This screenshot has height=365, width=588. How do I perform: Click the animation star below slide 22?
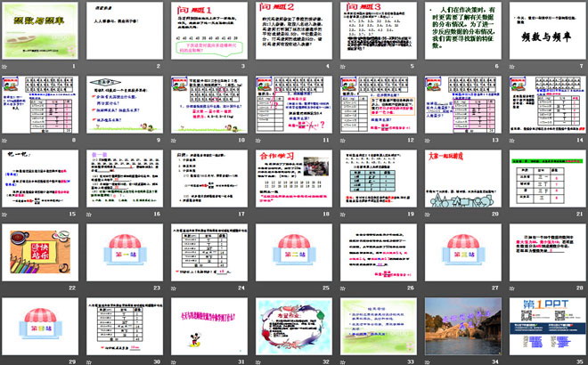pos(5,289)
